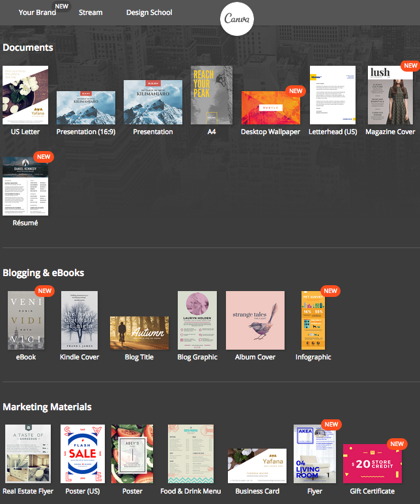Image resolution: width=420 pixels, height=504 pixels.
Task: Select the US Letter document template
Action: tap(25, 95)
